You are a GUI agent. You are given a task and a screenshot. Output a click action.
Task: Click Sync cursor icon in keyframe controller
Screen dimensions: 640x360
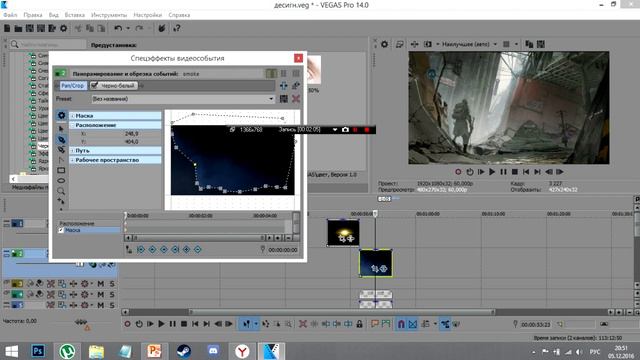pyautogui.click(x=129, y=249)
